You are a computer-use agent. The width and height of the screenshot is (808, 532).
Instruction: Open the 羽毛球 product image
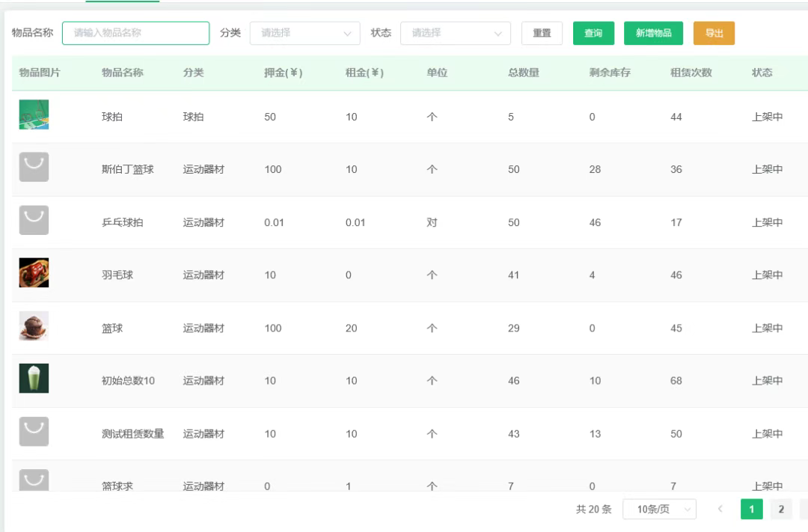pos(34,273)
